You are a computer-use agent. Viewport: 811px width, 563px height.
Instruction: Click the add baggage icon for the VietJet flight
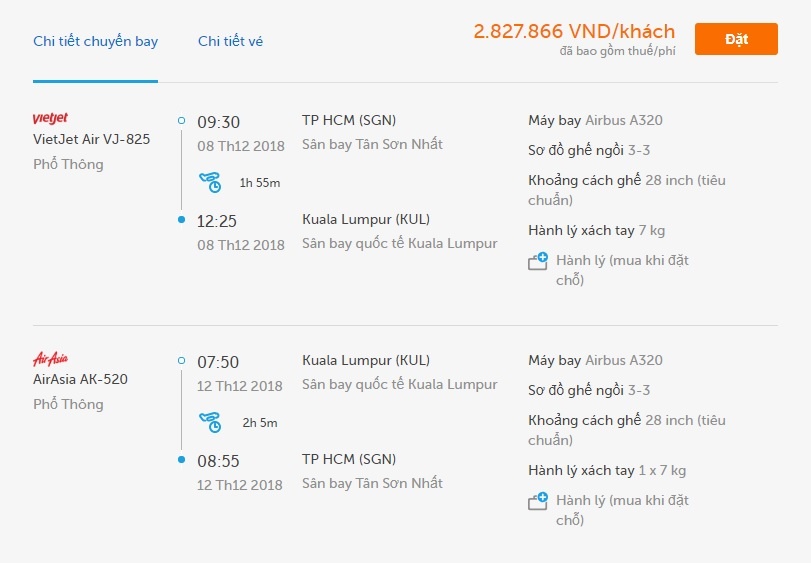[538, 262]
